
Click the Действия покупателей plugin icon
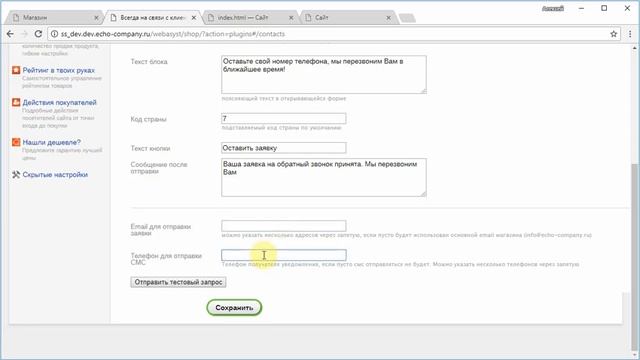pos(16,102)
